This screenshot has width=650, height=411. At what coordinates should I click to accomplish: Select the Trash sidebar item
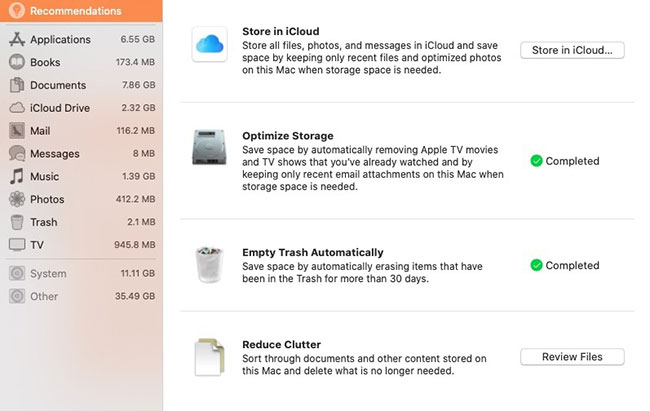pos(81,222)
